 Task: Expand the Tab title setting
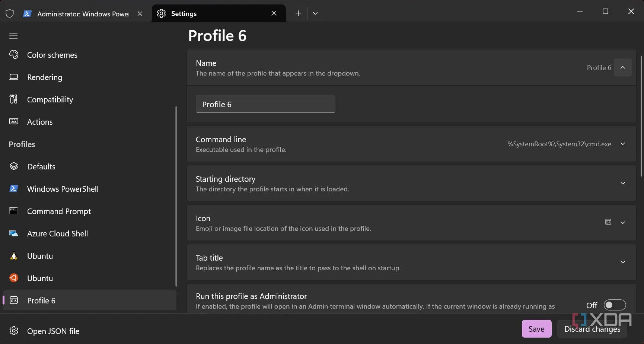[x=622, y=262]
